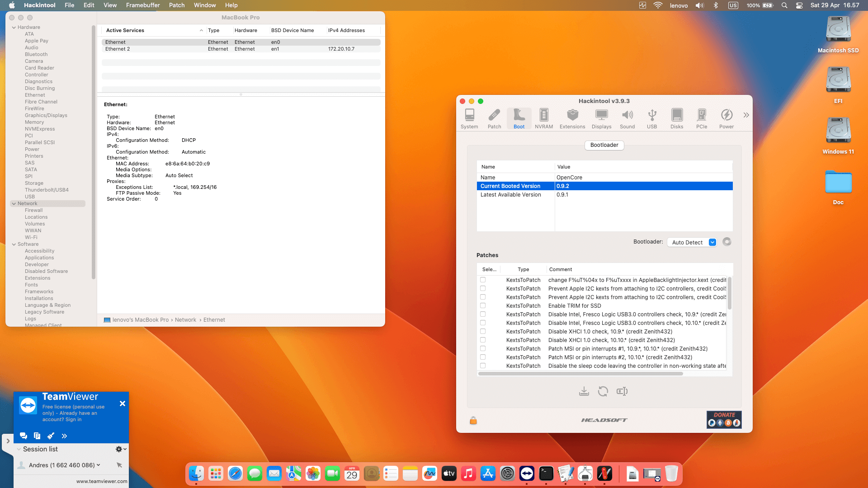Select the Patch tool in Hackintool
The image size is (868, 488).
(x=494, y=119)
